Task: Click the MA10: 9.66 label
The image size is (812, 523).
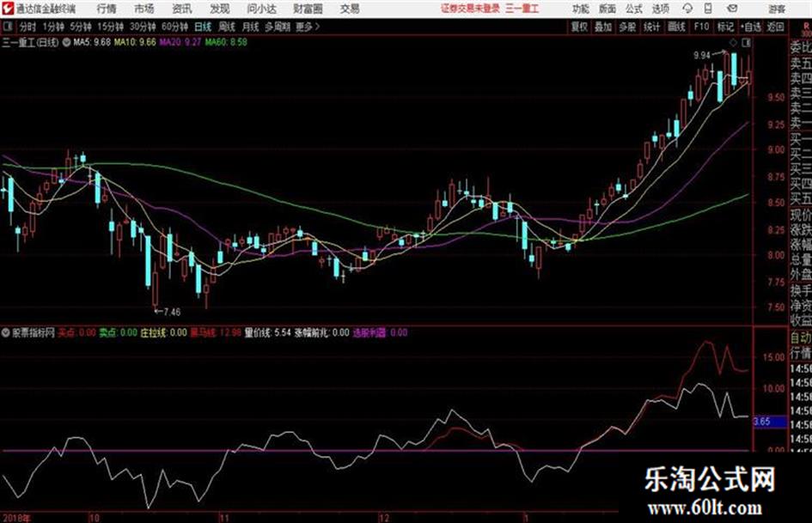Action: pos(135,42)
